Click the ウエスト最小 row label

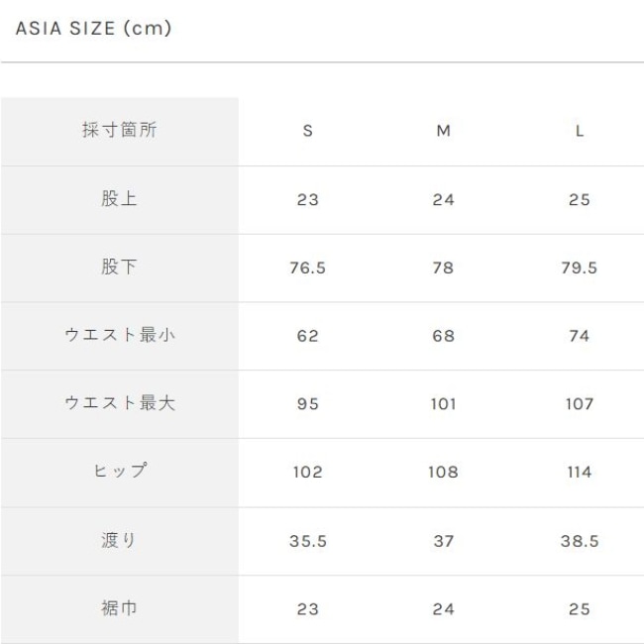(120, 336)
